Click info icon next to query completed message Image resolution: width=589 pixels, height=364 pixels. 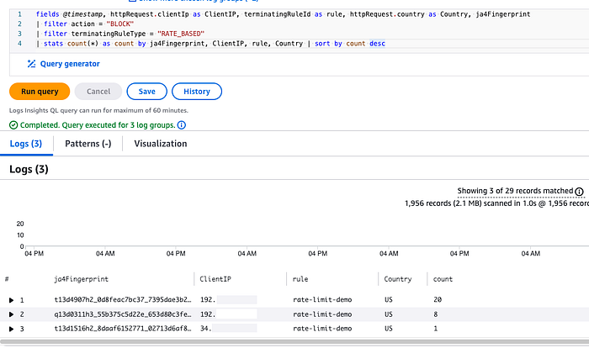click(x=182, y=125)
